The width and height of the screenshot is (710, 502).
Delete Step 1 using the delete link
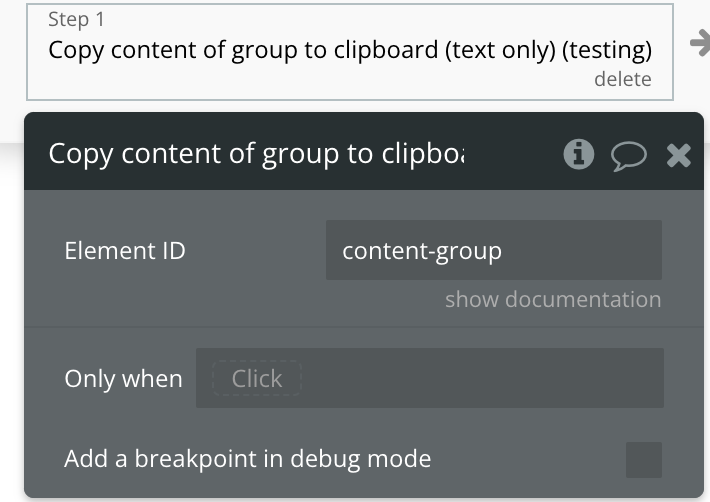pyautogui.click(x=623, y=79)
